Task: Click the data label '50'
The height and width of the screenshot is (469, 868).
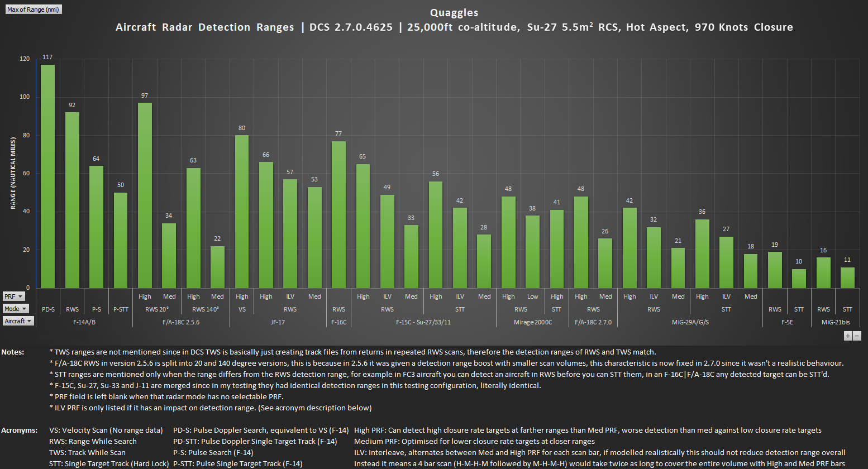Action: [121, 185]
